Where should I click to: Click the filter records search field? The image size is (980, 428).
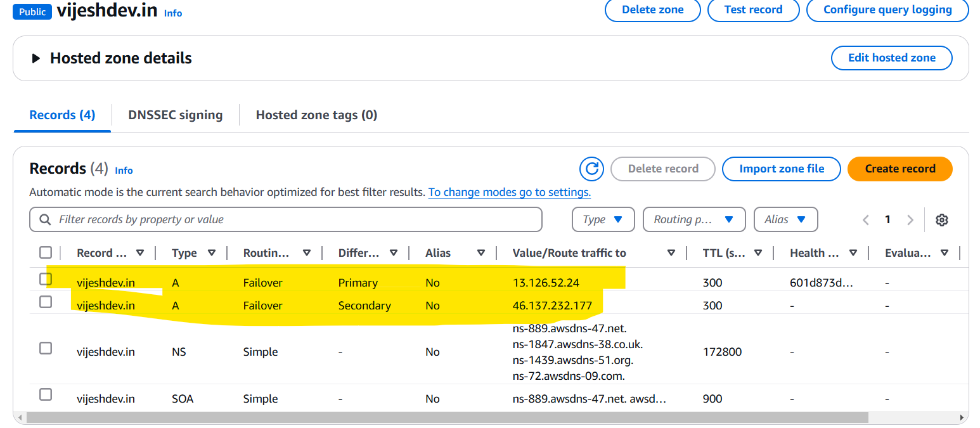(x=286, y=219)
